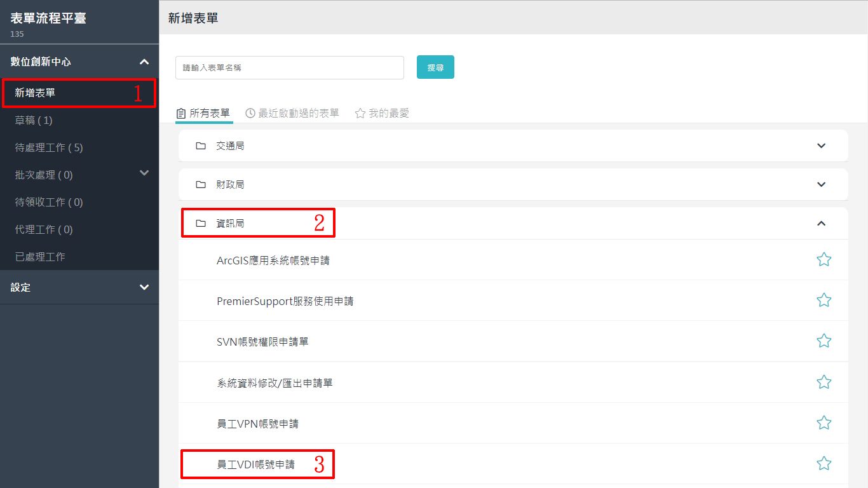Favorite the ArcGIS應用系統帳號申請 form star
This screenshot has width=868, height=488.
tap(824, 259)
